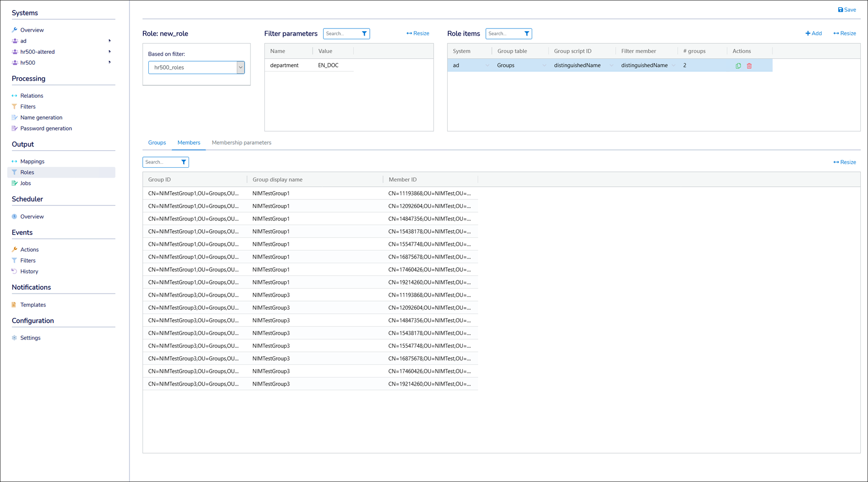Switch to the Groups tab
The width and height of the screenshot is (868, 482).
pos(157,142)
